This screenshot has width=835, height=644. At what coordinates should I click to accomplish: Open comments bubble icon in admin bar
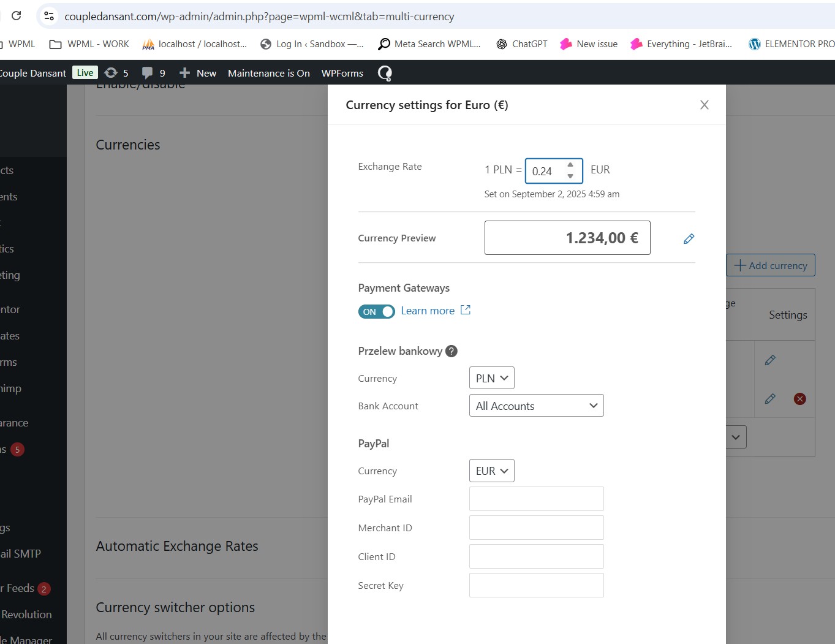pyautogui.click(x=148, y=73)
